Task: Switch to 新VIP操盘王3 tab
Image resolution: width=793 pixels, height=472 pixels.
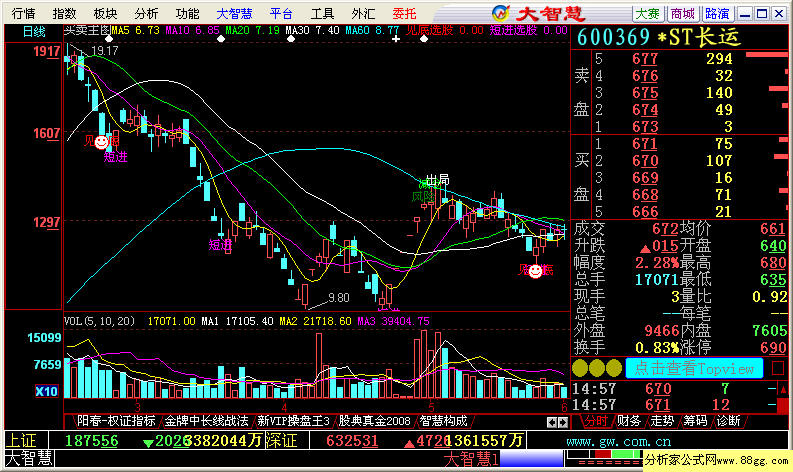Action: pyautogui.click(x=293, y=421)
